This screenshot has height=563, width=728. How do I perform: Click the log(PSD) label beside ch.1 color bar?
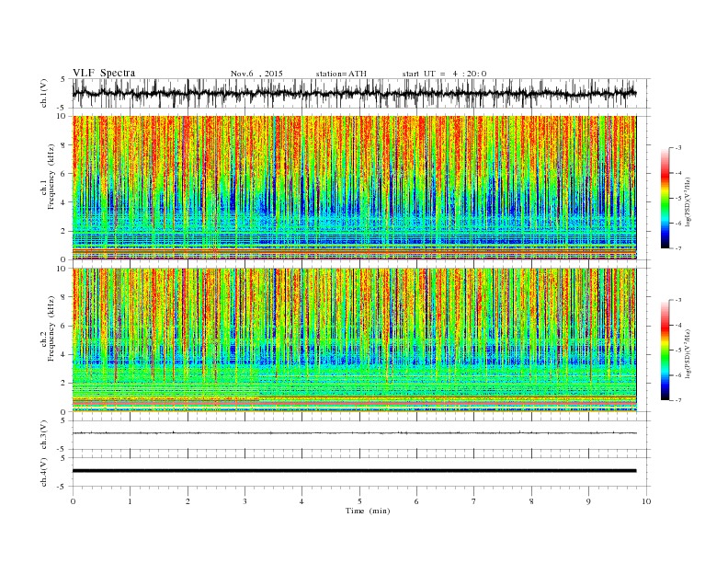click(x=688, y=202)
